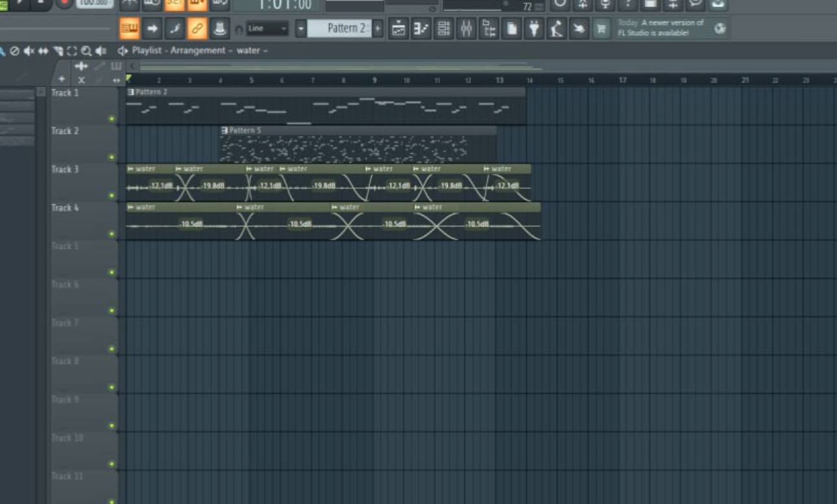Click the Pattern 2 name field
837x504 pixels.
coord(339,29)
